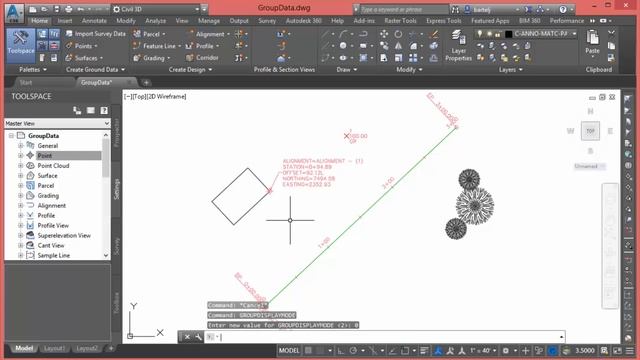Click the status bar customization menu icon
This screenshot has width=640, height=360.
coord(630,351)
